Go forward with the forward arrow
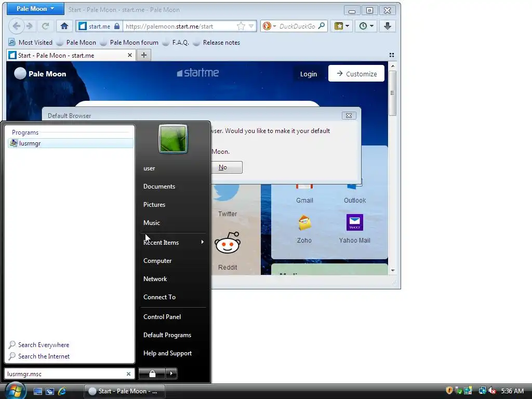Viewport: 532px width, 399px height. [30, 26]
